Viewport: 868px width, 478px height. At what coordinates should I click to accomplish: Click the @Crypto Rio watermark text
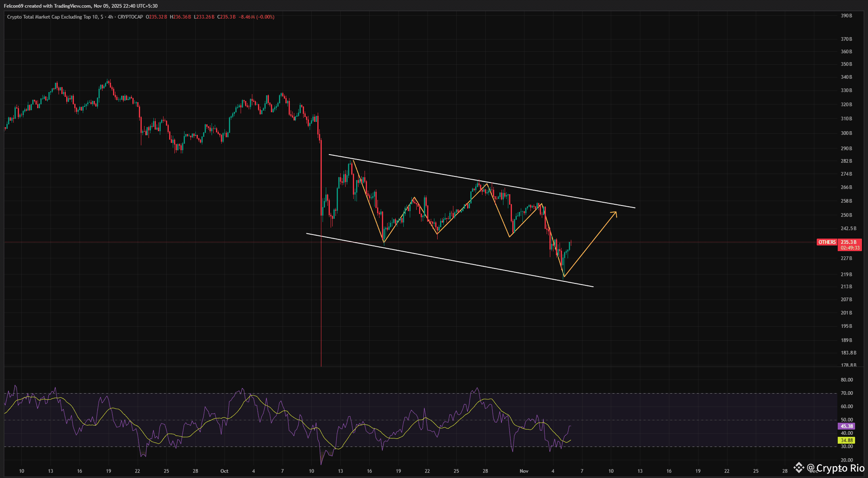click(836, 468)
